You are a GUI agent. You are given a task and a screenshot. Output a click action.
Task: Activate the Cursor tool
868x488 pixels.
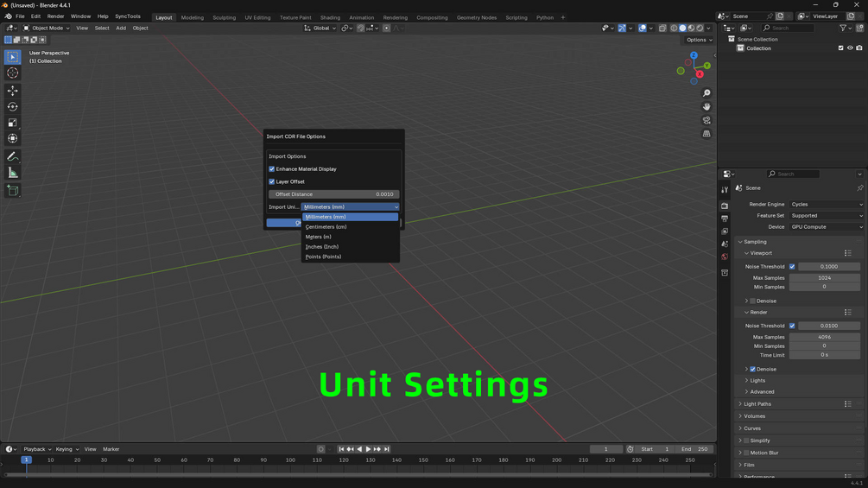(x=12, y=73)
